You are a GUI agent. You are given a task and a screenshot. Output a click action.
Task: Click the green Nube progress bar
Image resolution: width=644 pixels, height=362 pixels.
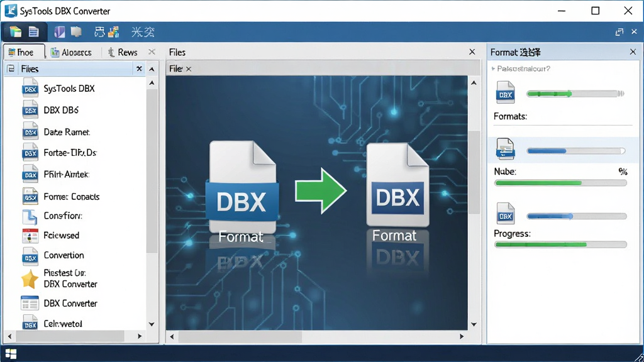click(560, 183)
